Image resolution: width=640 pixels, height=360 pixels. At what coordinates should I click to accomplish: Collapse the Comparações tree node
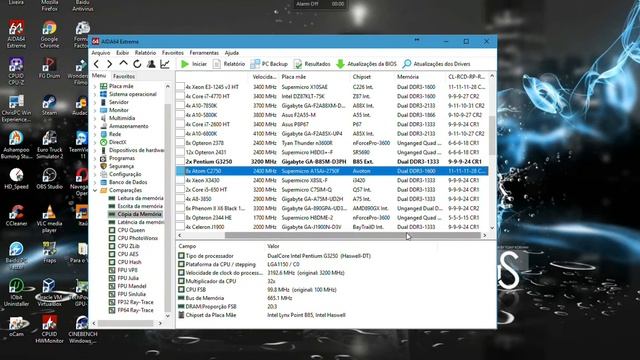tap(95, 190)
